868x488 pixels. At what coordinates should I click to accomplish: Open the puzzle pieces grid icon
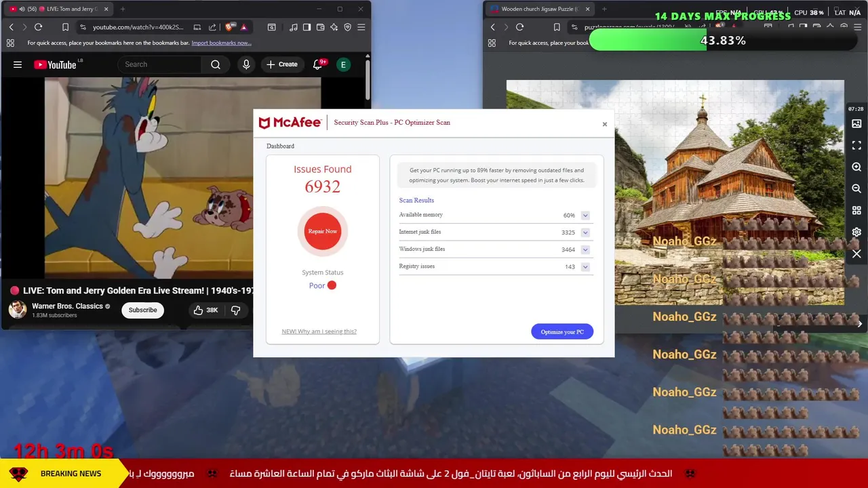point(856,210)
